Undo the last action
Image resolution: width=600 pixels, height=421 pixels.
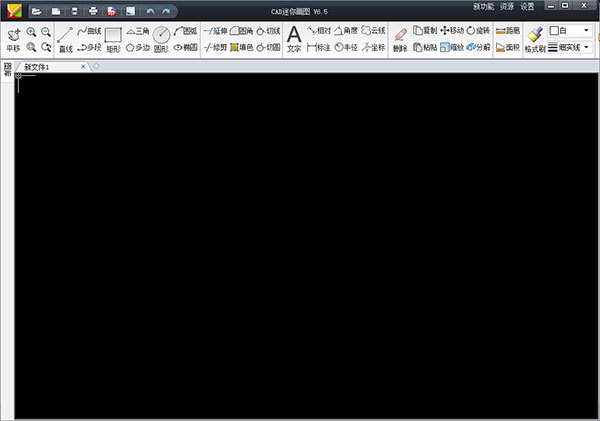tap(150, 11)
